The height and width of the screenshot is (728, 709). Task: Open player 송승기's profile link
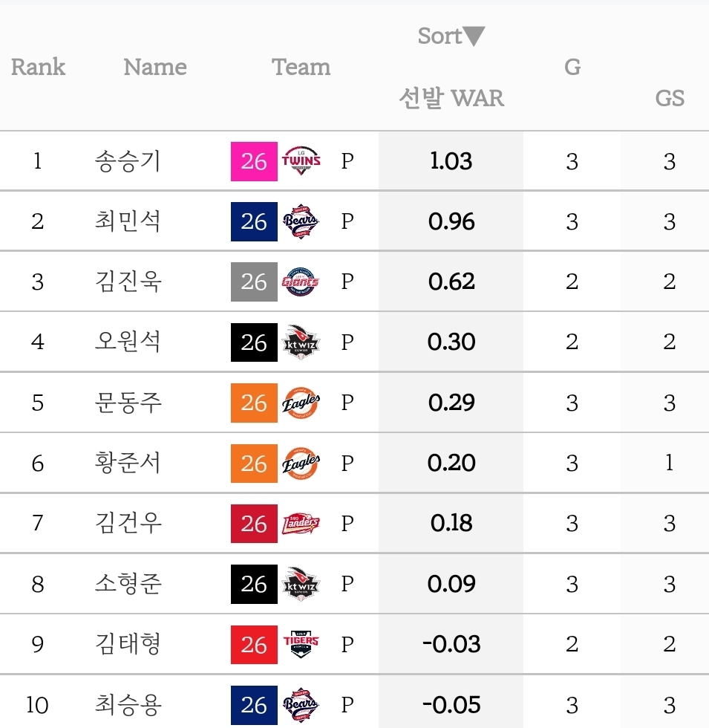128,161
